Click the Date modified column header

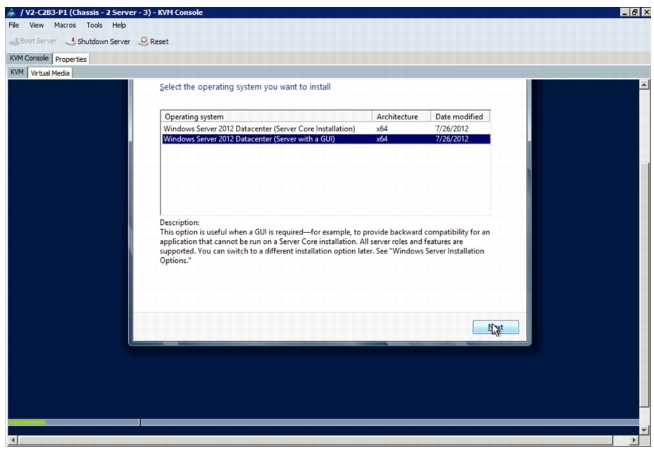click(x=460, y=116)
